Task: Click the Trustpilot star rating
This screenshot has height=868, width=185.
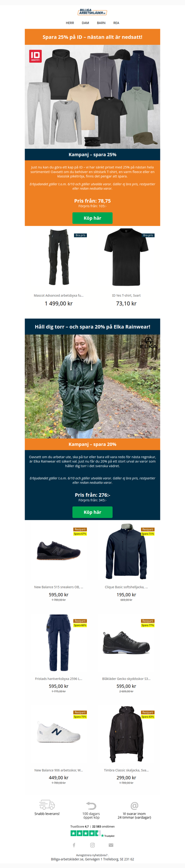Action: [x=86, y=833]
